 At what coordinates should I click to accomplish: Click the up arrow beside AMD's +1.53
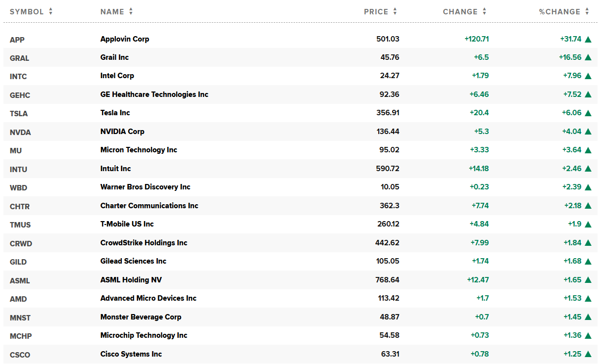[x=588, y=299]
